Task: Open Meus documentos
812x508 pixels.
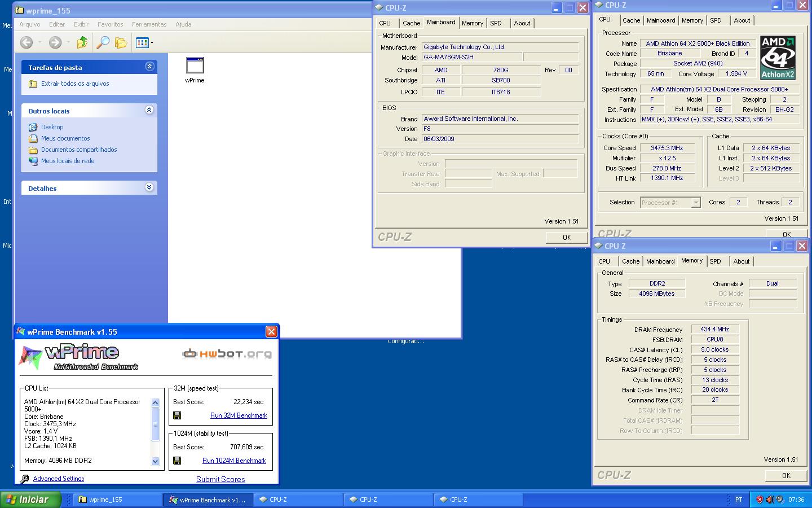Action: pos(65,138)
